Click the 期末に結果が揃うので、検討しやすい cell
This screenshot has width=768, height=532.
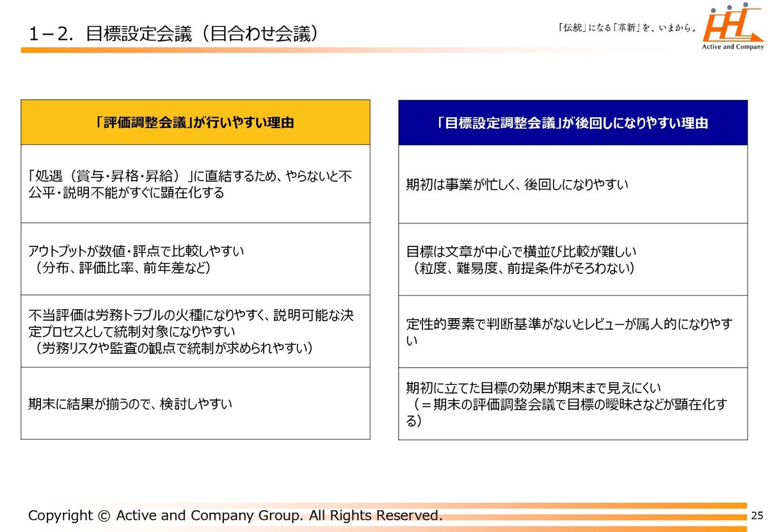tap(195, 403)
